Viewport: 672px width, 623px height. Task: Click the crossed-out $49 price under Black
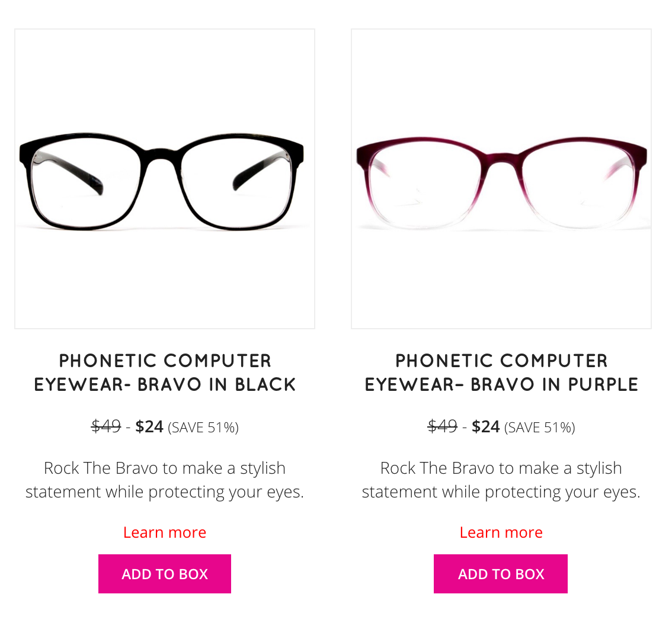click(x=106, y=426)
